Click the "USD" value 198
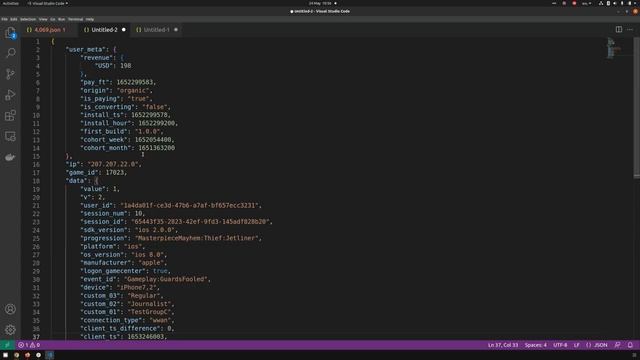 click(x=126, y=66)
